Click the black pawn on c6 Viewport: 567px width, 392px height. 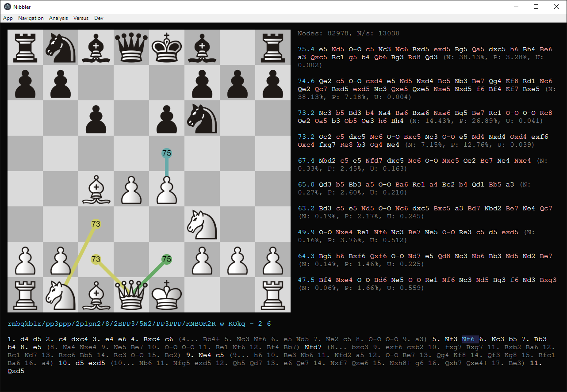(x=96, y=118)
